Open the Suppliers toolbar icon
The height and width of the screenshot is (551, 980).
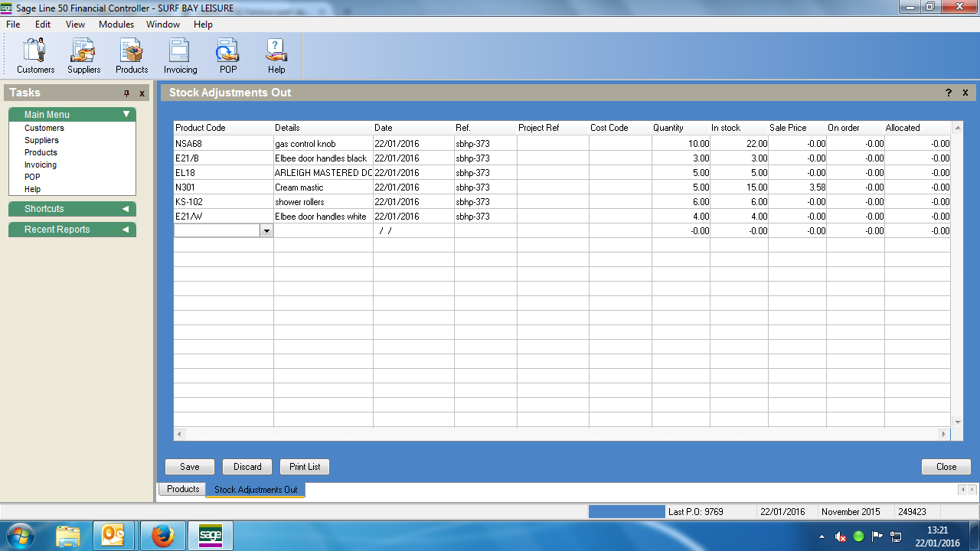point(83,56)
